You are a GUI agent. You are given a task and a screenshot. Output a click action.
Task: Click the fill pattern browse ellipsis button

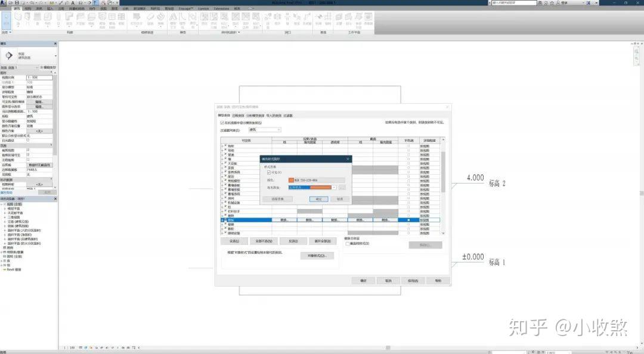[x=342, y=187]
